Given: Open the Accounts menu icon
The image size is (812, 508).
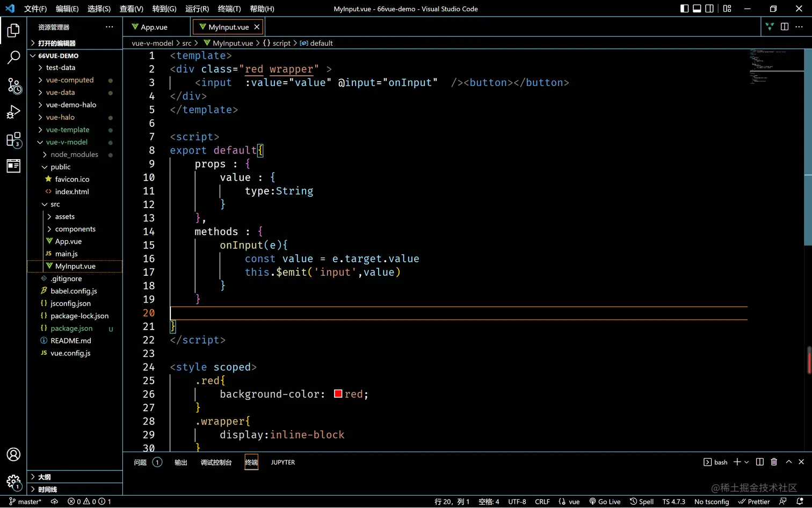Looking at the screenshot, I should 13,455.
